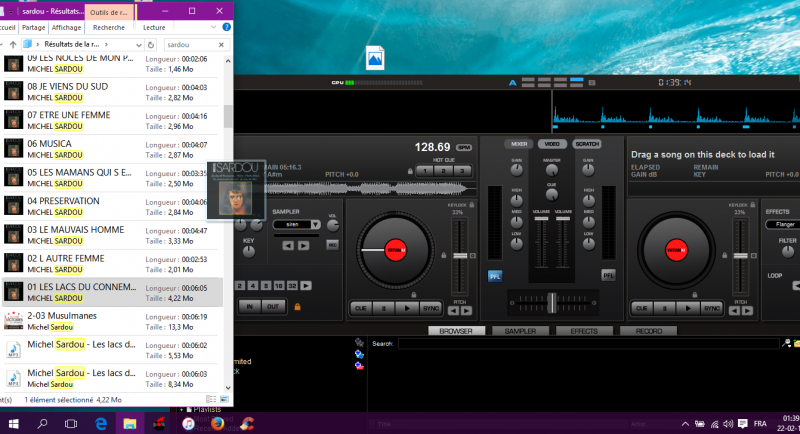Click the sampler VOL knob
The image size is (800, 434).
click(333, 225)
